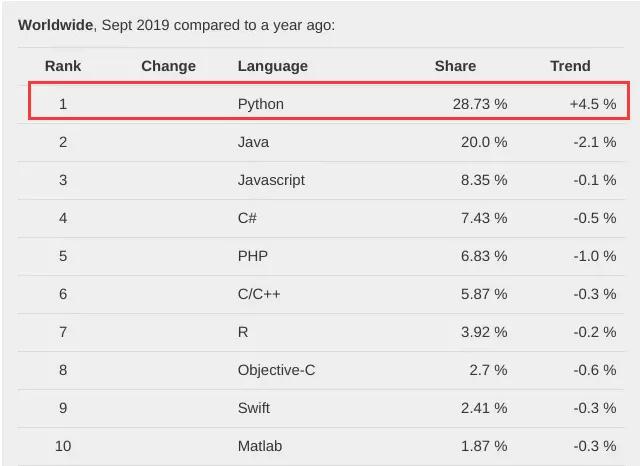Select the C/C++ language entry
640x466 pixels.
pos(259,294)
